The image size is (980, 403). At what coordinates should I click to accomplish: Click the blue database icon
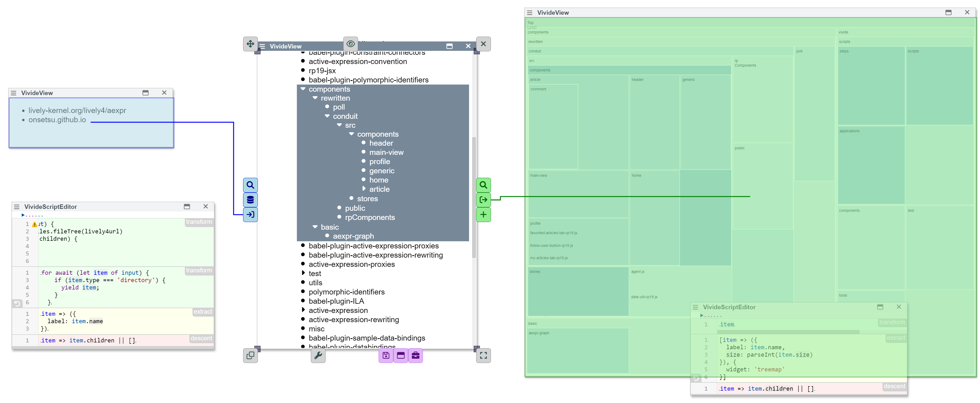click(250, 200)
